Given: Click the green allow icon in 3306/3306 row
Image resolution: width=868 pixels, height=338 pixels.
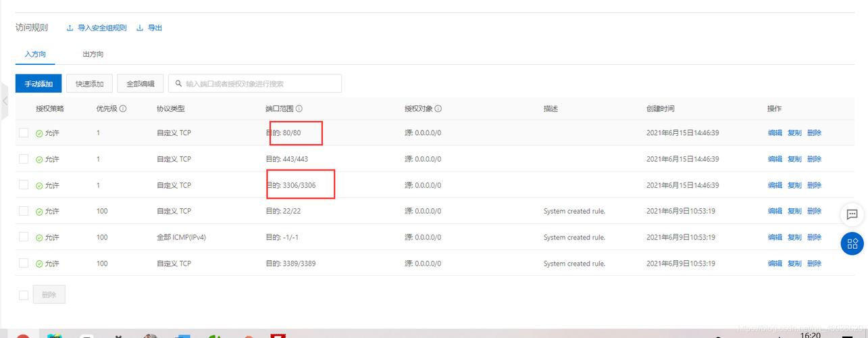Looking at the screenshot, I should click(x=39, y=185).
